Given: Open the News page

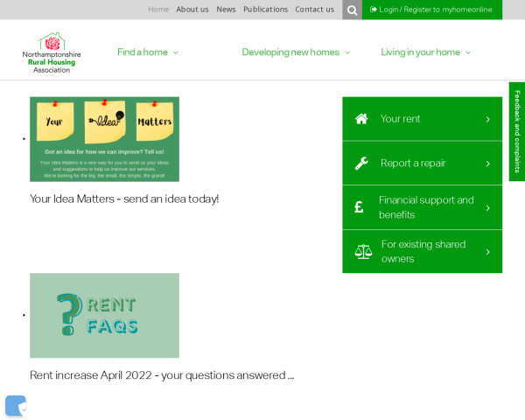Looking at the screenshot, I should [x=226, y=10].
